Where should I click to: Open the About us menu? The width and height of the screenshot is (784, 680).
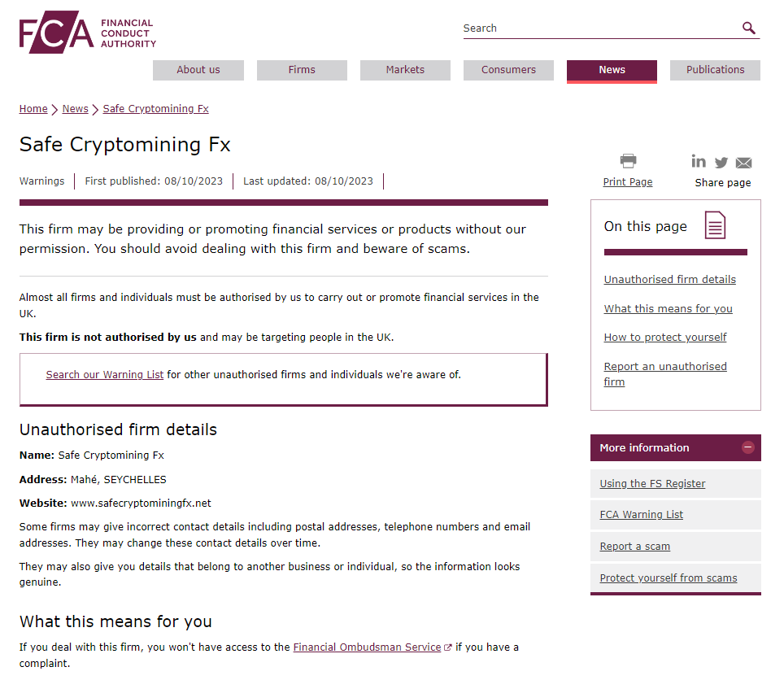point(198,70)
